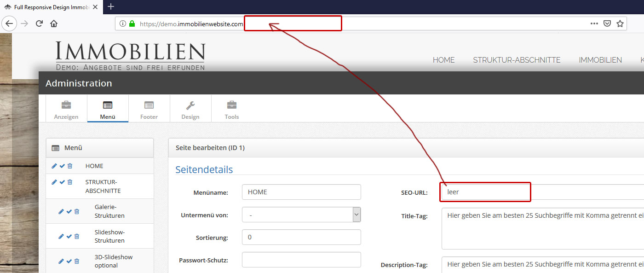Delete the HOME menu entry via trash icon
This screenshot has width=644, height=273.
(70, 166)
